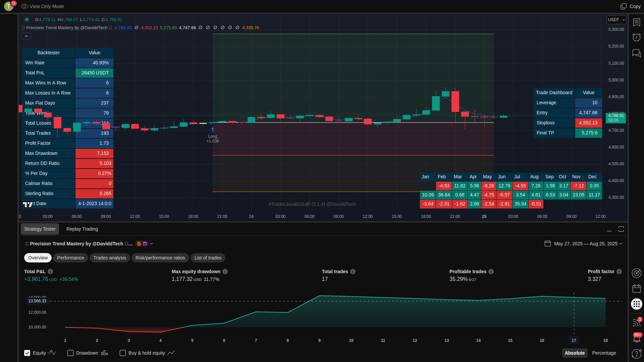Click the info icon beside Max equity drawdown
Image resolution: width=644 pixels, height=362 pixels.
point(225,271)
